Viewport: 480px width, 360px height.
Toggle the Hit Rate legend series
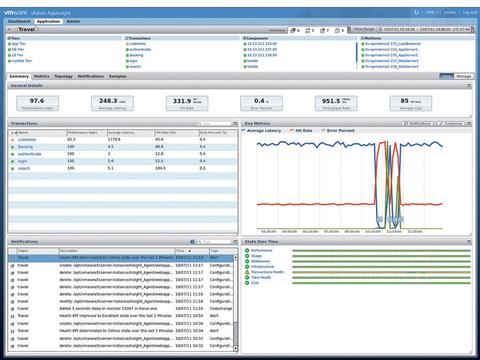click(x=301, y=131)
